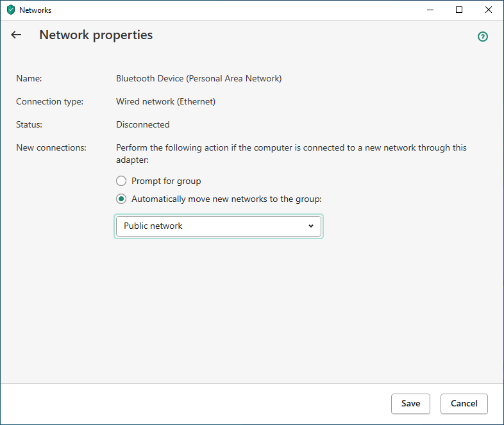Click the 'New connections:' field label
This screenshot has height=425, width=504.
pyautogui.click(x=51, y=147)
